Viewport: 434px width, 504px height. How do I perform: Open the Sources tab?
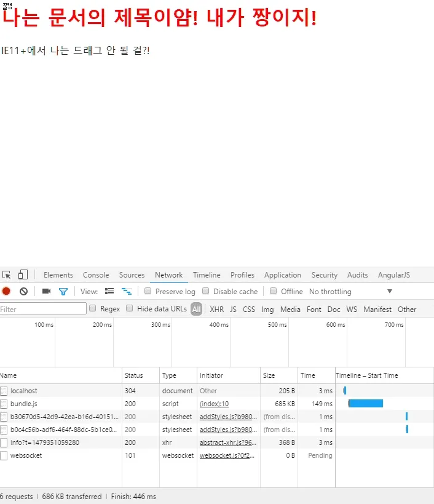click(x=132, y=275)
